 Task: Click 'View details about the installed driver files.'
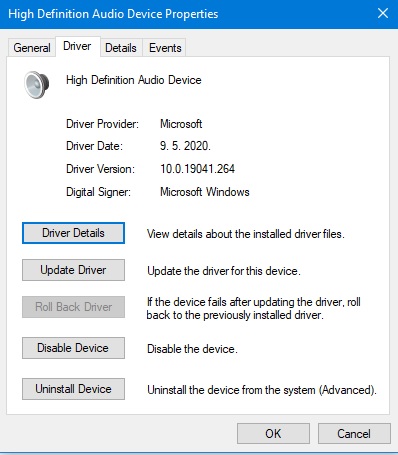tap(246, 234)
